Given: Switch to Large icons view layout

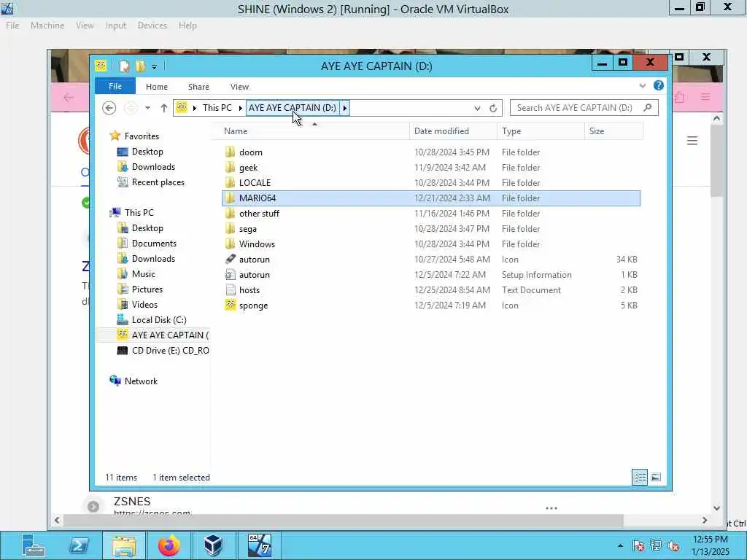Looking at the screenshot, I should (x=656, y=477).
